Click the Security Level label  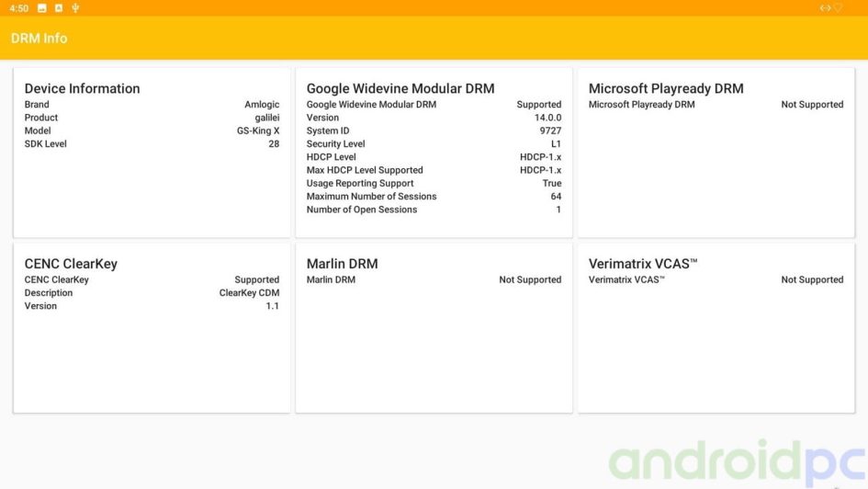335,143
